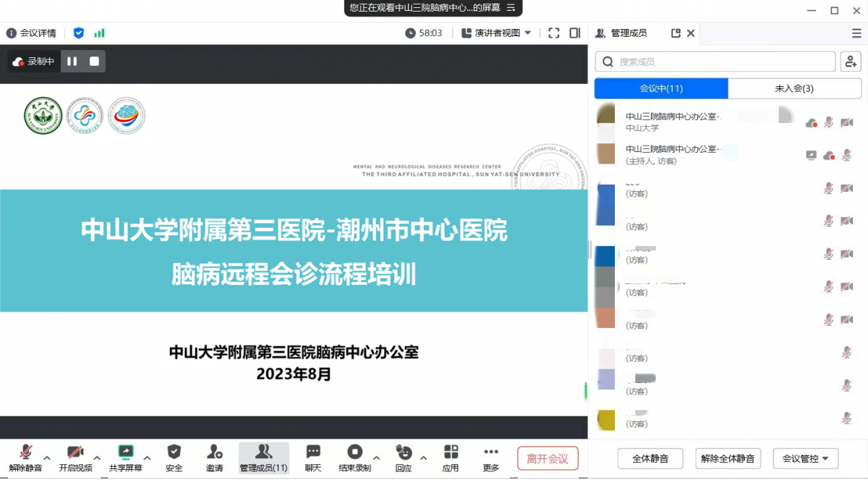Open the 更多 more options menu

[491, 459]
